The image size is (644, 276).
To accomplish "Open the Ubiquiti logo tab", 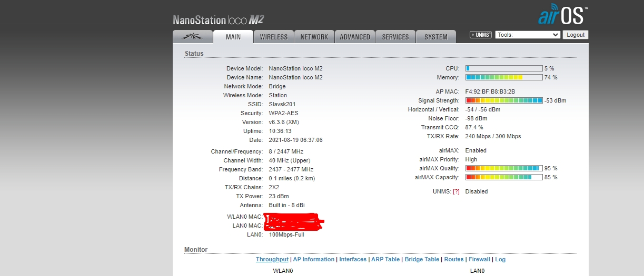I will pyautogui.click(x=193, y=37).
